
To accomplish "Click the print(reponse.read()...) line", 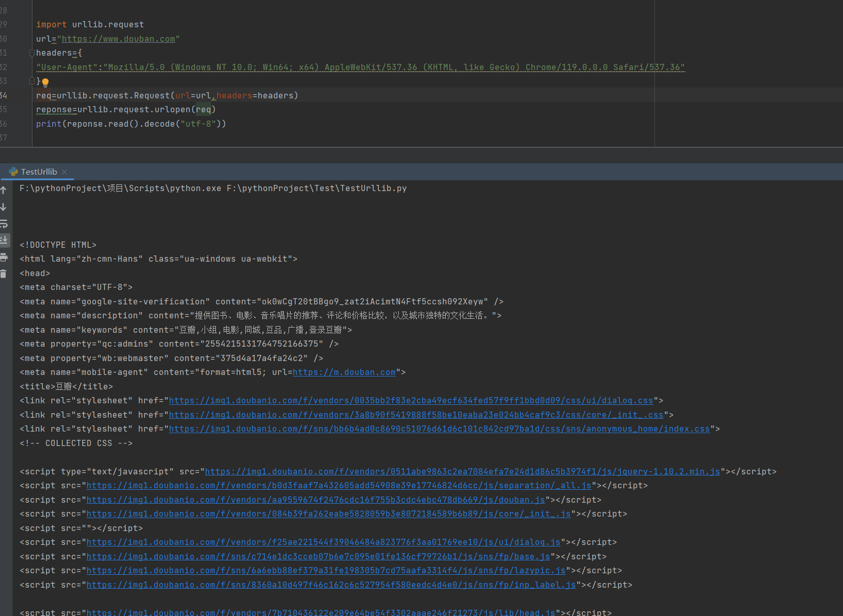I will 131,124.
